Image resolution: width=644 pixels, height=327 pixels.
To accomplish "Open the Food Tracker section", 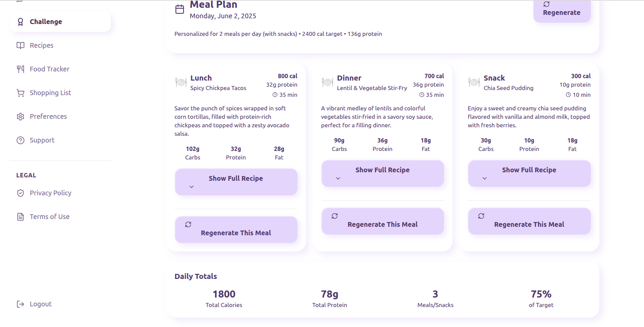I will tap(49, 69).
